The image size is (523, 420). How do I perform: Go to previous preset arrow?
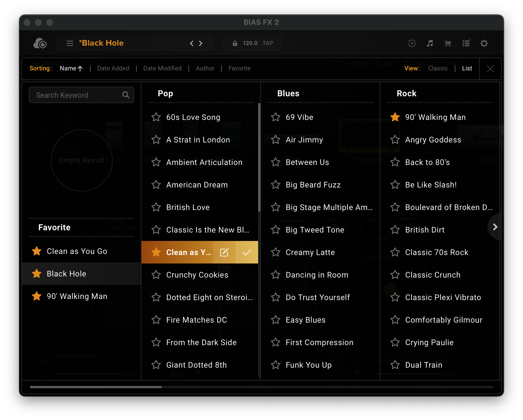192,43
